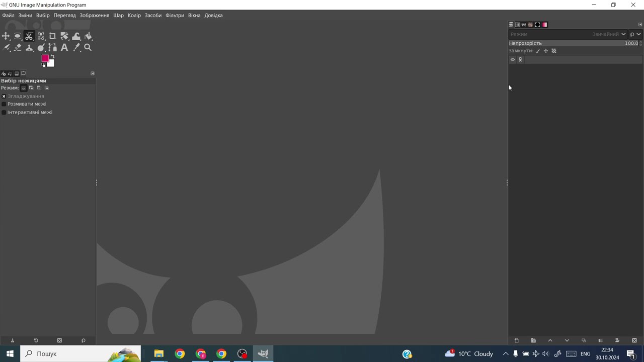Open the Шар menu
Screen dimensions: 644x362
point(118,15)
